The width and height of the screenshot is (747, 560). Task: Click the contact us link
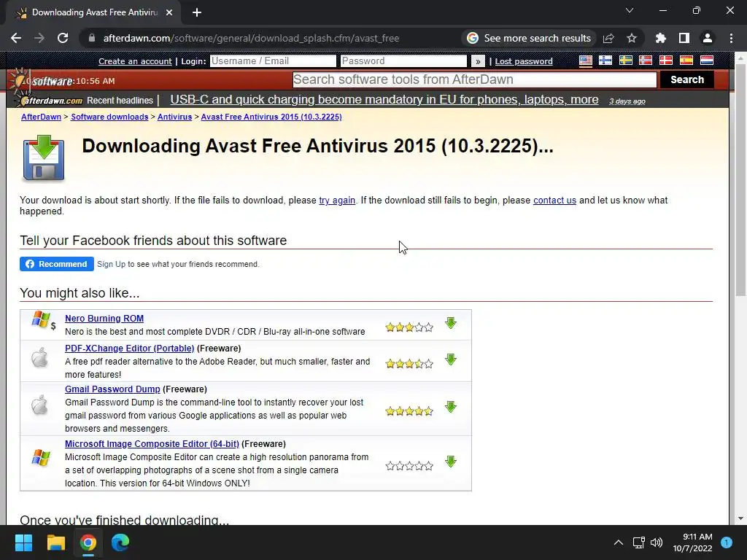pyautogui.click(x=554, y=201)
